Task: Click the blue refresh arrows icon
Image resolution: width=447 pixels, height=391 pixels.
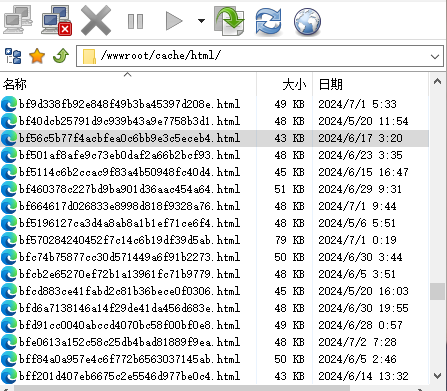Action: click(x=268, y=21)
